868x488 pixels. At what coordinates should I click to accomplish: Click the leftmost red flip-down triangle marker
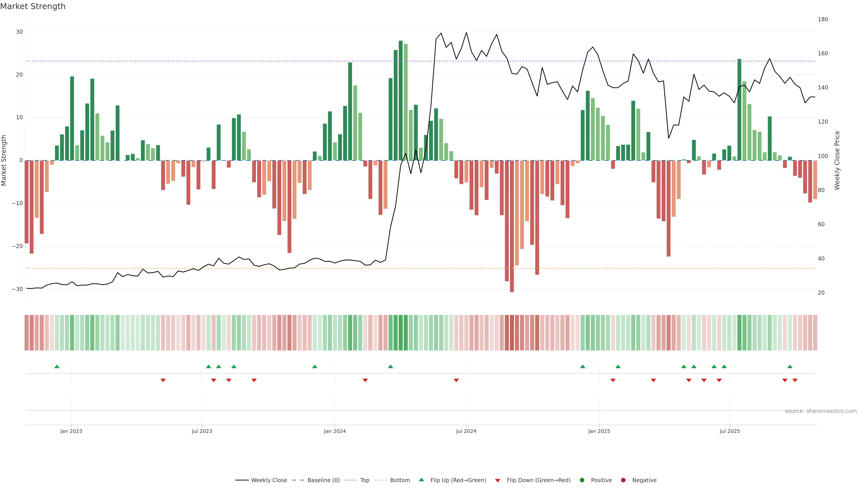pos(163,380)
